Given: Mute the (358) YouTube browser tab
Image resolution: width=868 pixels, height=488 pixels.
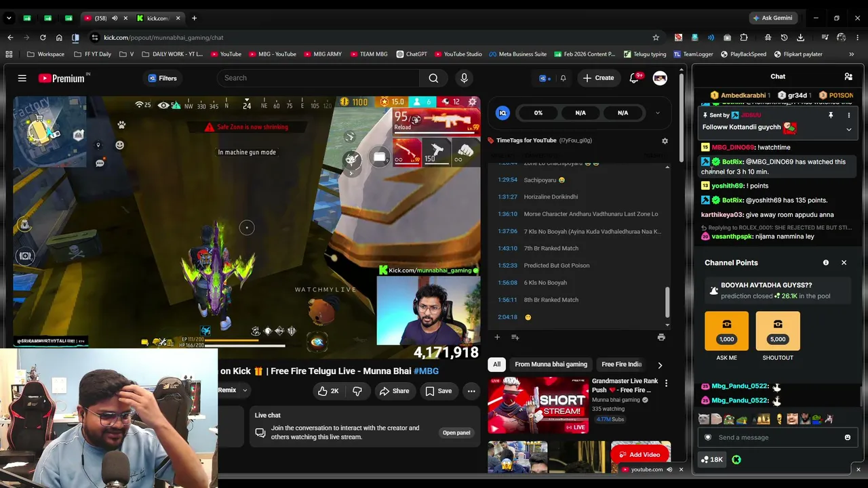Looking at the screenshot, I should point(114,18).
